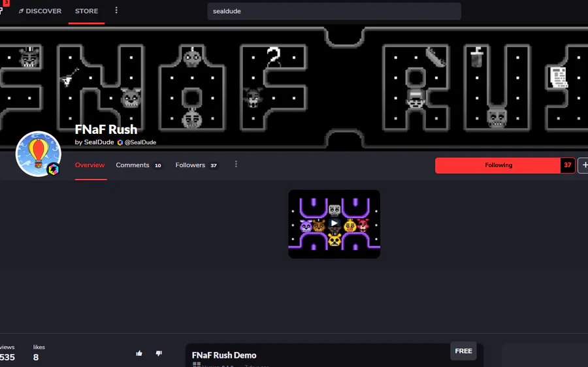Click the FNaF Rush game title
The width and height of the screenshot is (588, 367).
click(x=106, y=129)
